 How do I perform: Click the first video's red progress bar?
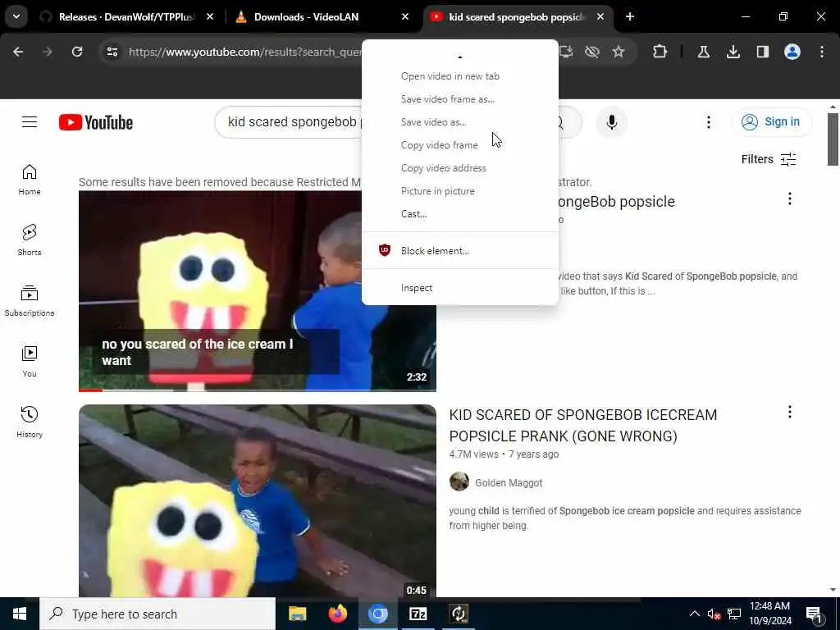[90, 390]
